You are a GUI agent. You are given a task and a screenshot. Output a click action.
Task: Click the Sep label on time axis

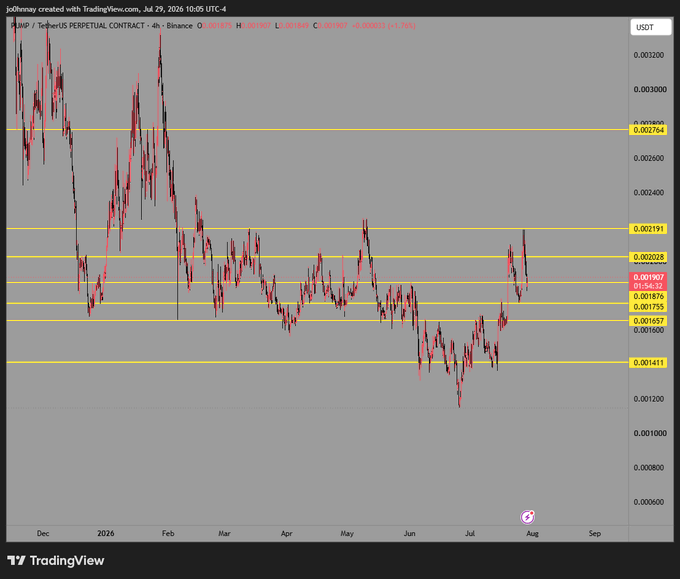point(595,533)
